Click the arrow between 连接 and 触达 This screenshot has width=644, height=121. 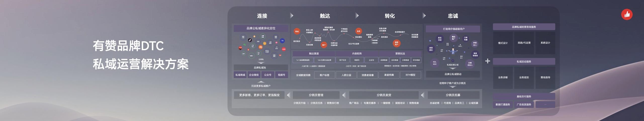(292, 16)
